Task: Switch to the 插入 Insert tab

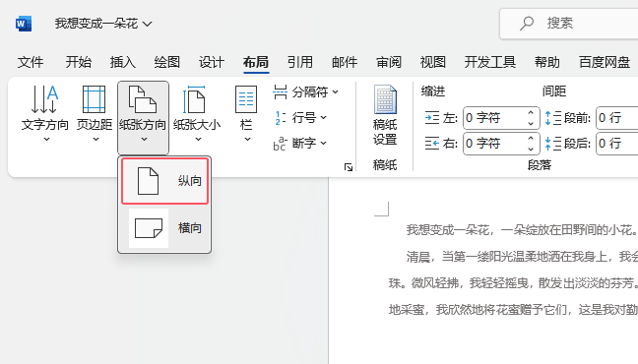Action: pyautogui.click(x=123, y=62)
